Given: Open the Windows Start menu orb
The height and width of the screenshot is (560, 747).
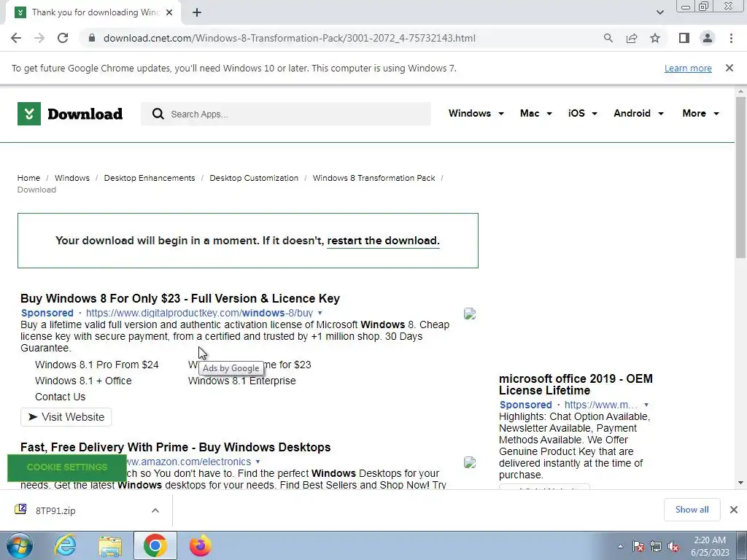Looking at the screenshot, I should tap(19, 545).
